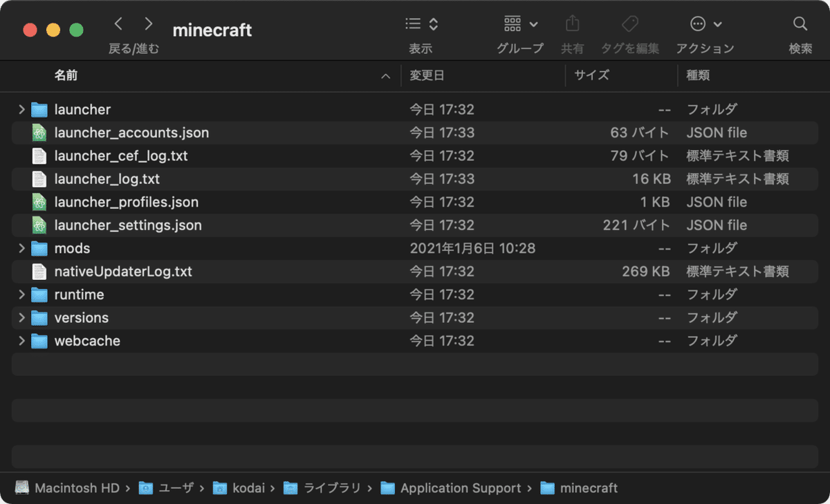Click minecraft in the path bar

coord(579,488)
